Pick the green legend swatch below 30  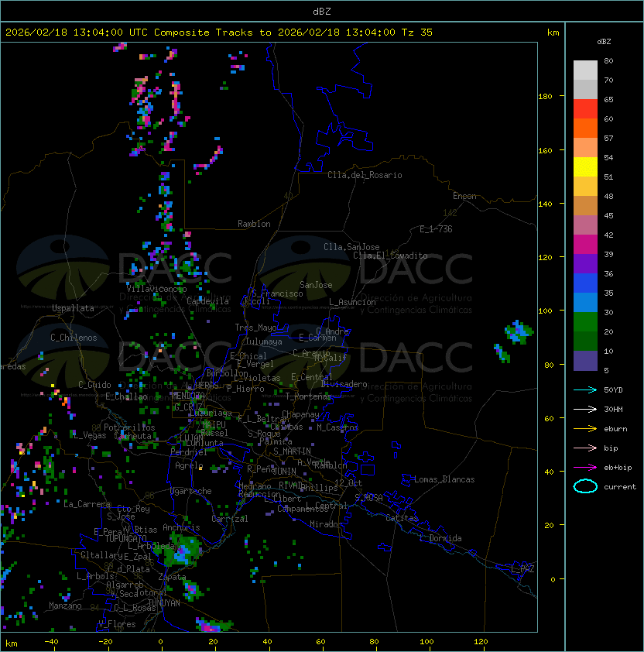(585, 322)
